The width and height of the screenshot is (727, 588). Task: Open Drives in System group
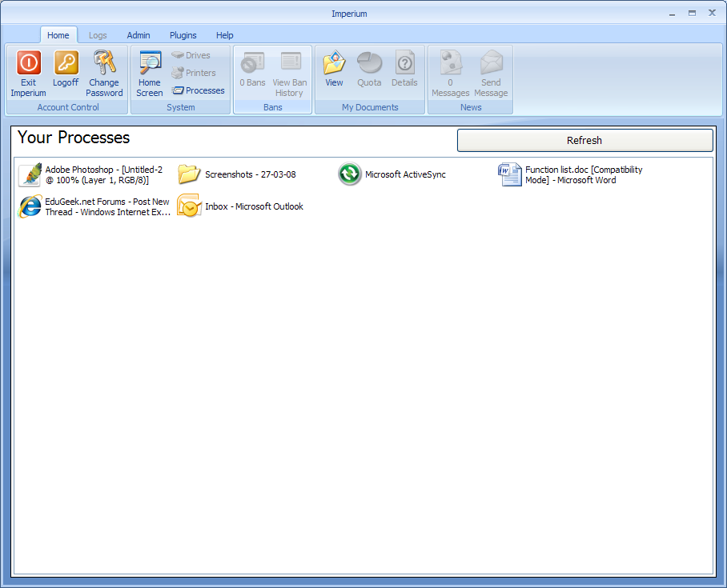click(191, 55)
